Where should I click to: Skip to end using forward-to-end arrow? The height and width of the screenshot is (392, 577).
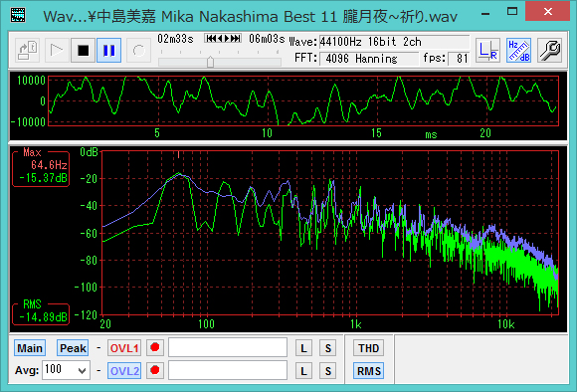(x=236, y=38)
